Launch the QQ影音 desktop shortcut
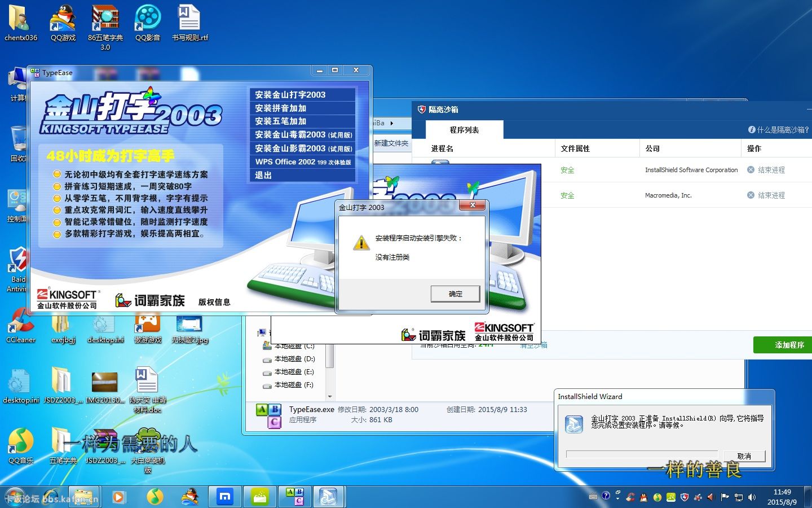 [x=148, y=23]
